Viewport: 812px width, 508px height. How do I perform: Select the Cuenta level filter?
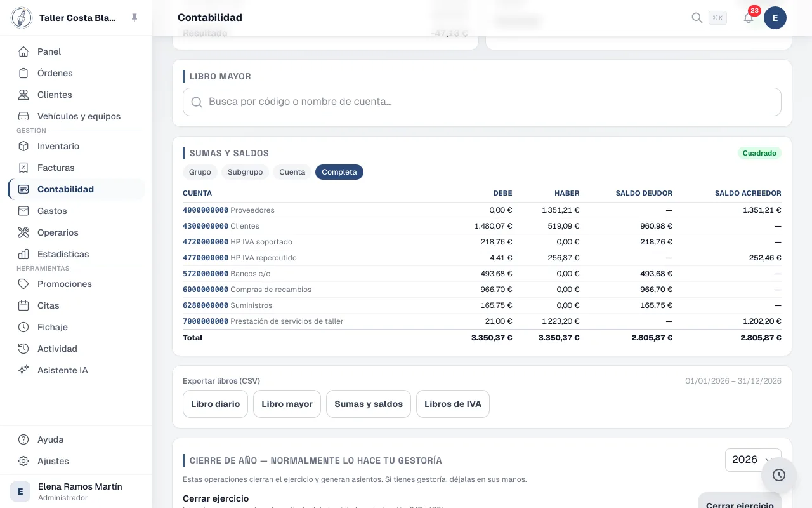click(x=292, y=172)
